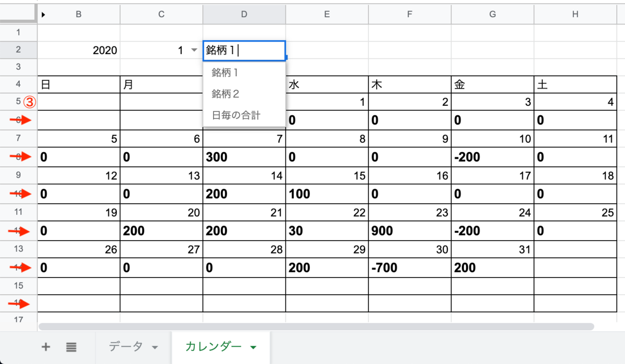Click the 水 weekday header cell
The width and height of the screenshot is (625, 364).
[327, 85]
